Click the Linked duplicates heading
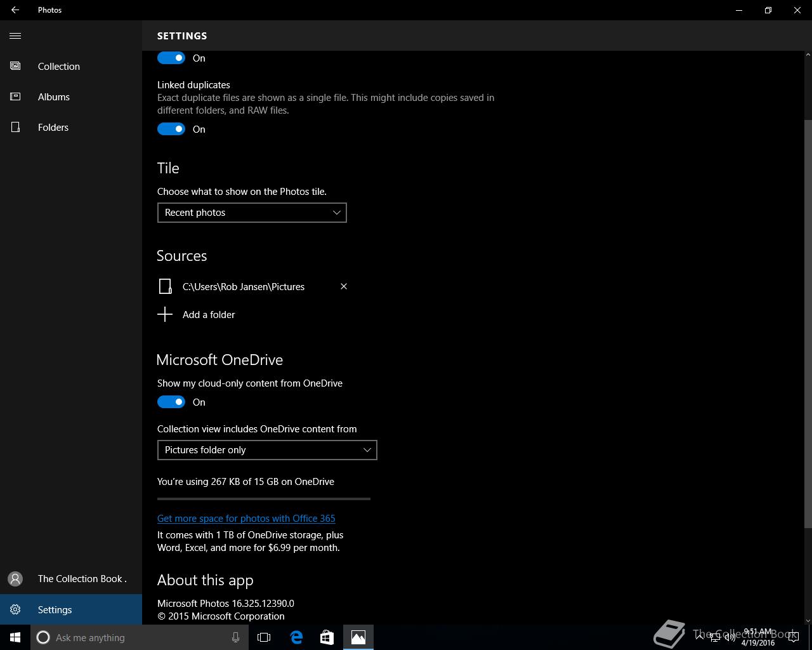The image size is (812, 650). point(193,84)
